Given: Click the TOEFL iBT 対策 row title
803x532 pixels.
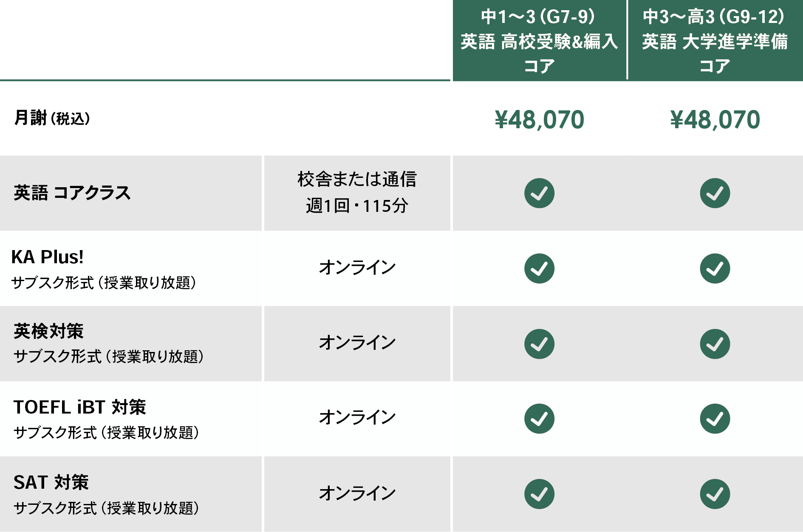Looking at the screenshot, I should click(79, 407).
